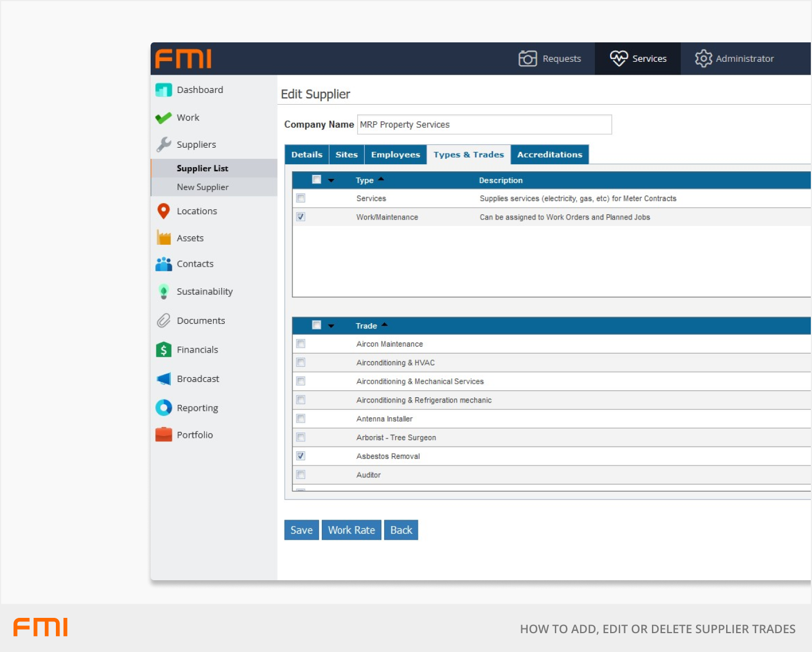This screenshot has width=812, height=652.
Task: Enable the Services type checkbox
Action: 301,198
